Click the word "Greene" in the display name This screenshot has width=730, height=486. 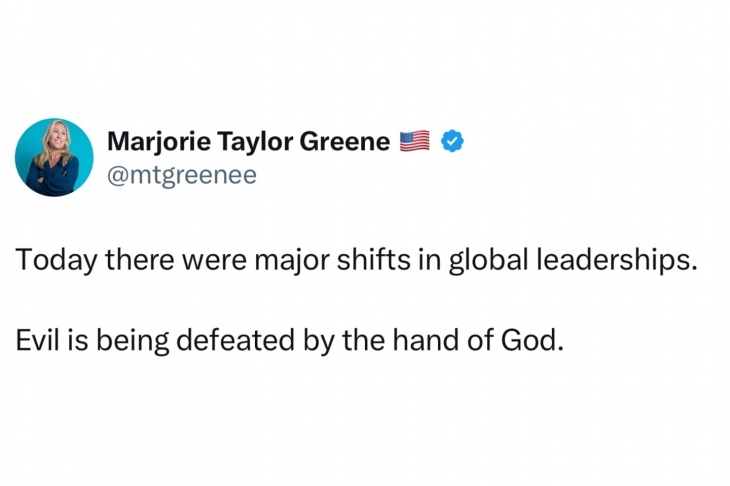[x=344, y=142]
